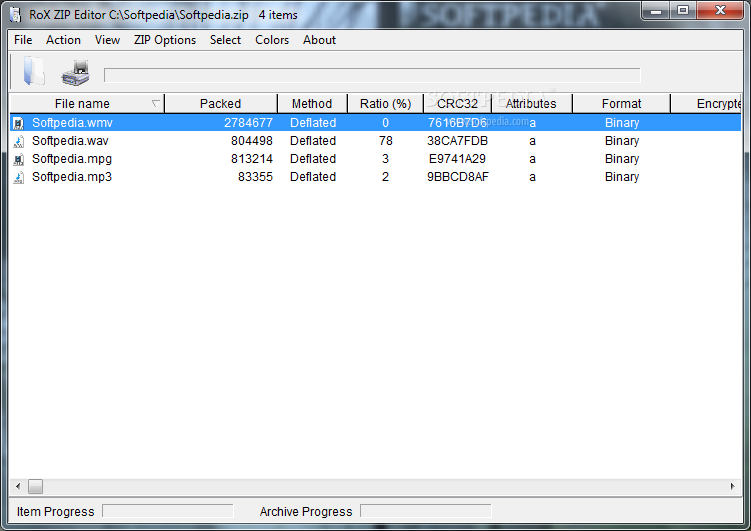Image resolution: width=751 pixels, height=531 pixels.
Task: Click the Archive Progress bar
Action: click(425, 511)
